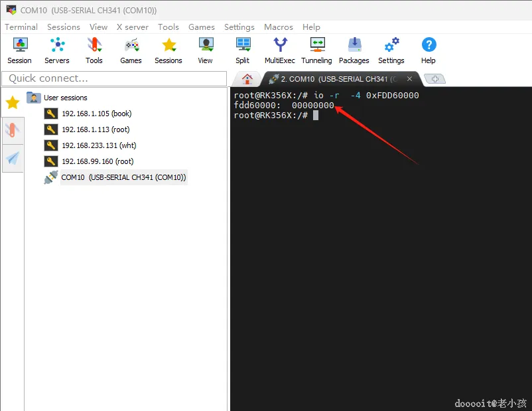Close the COM10 terminal tab
This screenshot has height=411, width=532.
tap(409, 79)
